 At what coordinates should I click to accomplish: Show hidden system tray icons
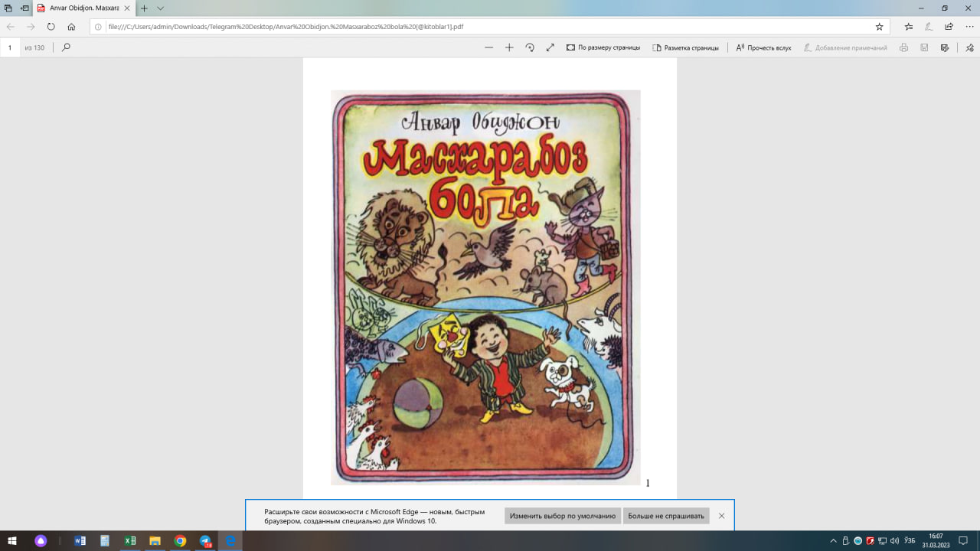pyautogui.click(x=834, y=541)
